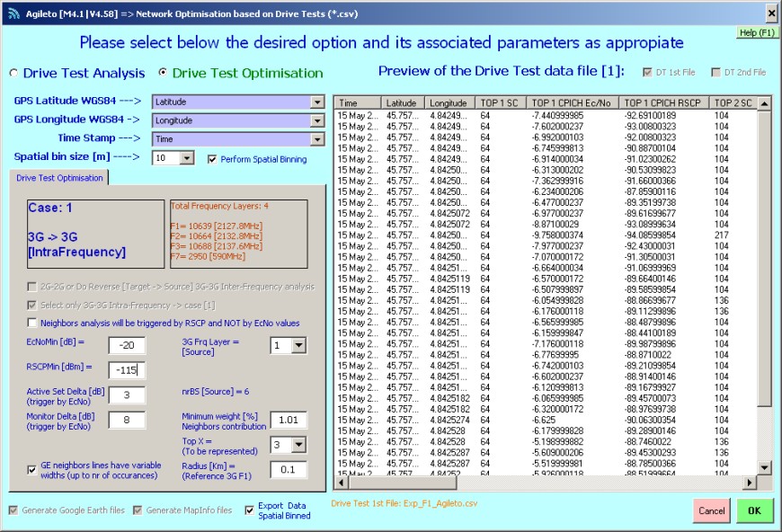This screenshot has width=782, height=532.
Task: Click the Agileto app icon in title bar
Action: pos(13,13)
